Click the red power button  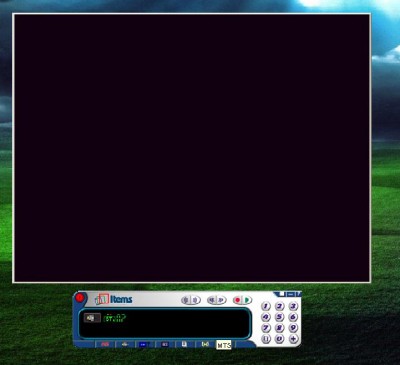[x=80, y=297]
